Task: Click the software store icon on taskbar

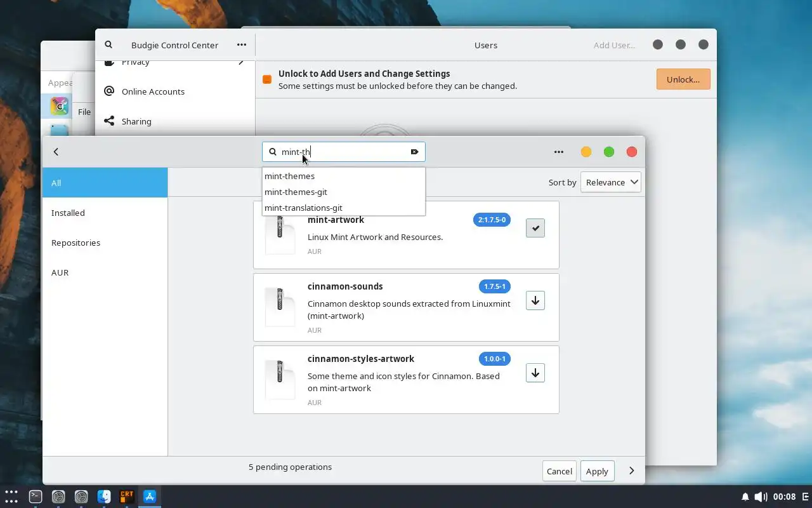Action: point(150,497)
